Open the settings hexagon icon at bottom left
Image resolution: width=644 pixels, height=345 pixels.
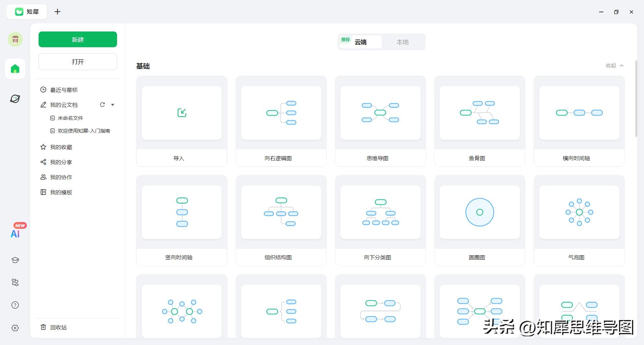15,328
